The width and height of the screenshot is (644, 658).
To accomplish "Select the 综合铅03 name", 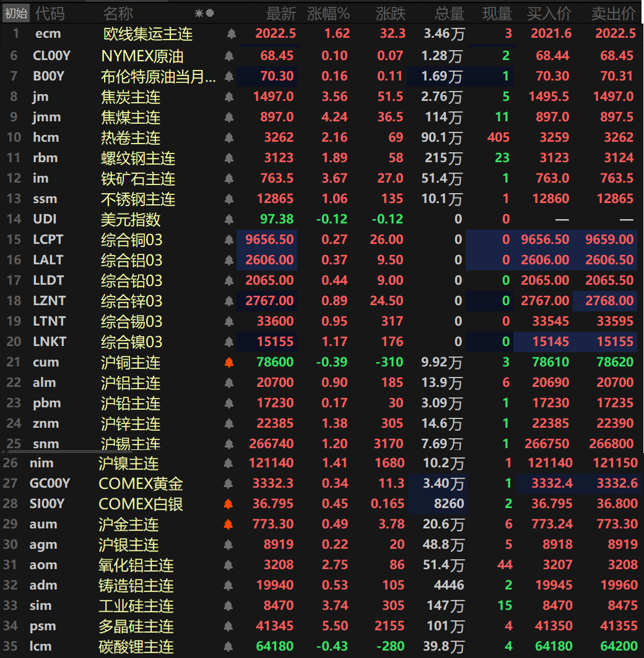I will coord(131,281).
